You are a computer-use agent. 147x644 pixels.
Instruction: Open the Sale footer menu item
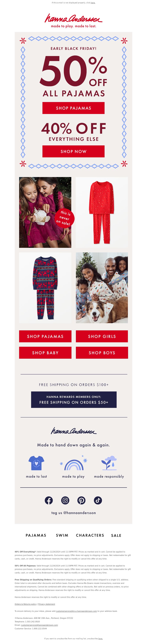click(x=116, y=536)
